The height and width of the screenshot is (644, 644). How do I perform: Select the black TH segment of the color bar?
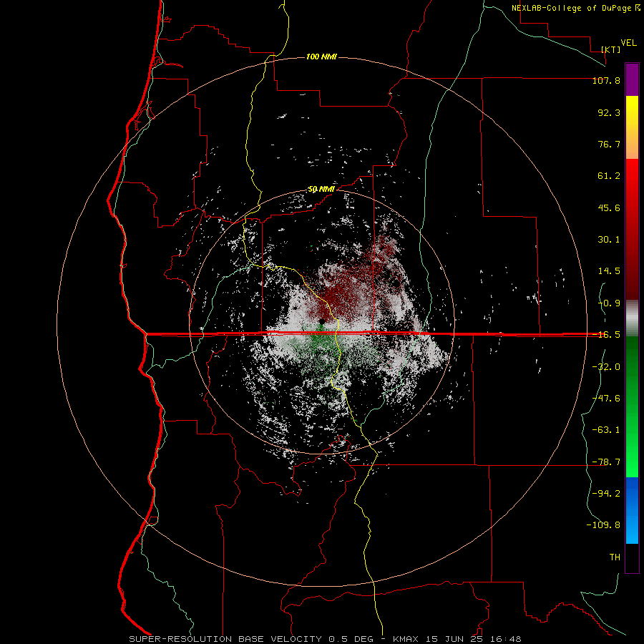(632, 557)
